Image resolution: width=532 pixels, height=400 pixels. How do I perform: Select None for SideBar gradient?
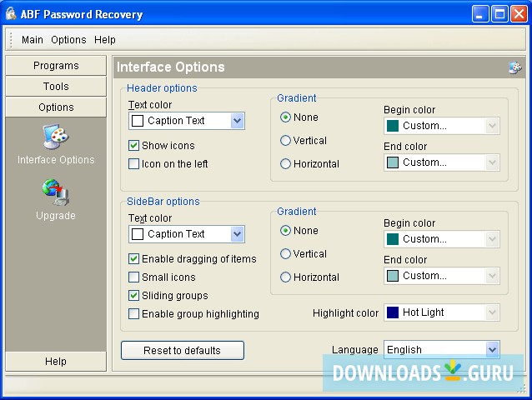(x=285, y=231)
